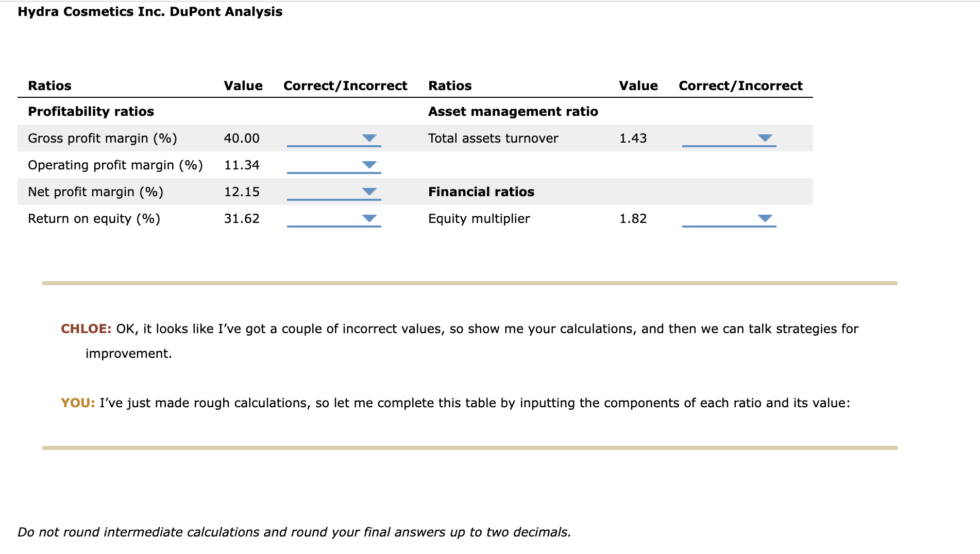
Task: Select the value 40.00 for Gross profit margin
Action: tap(241, 138)
